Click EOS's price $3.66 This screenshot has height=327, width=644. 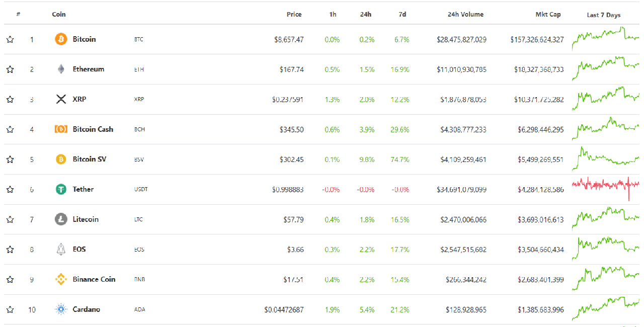coord(295,250)
